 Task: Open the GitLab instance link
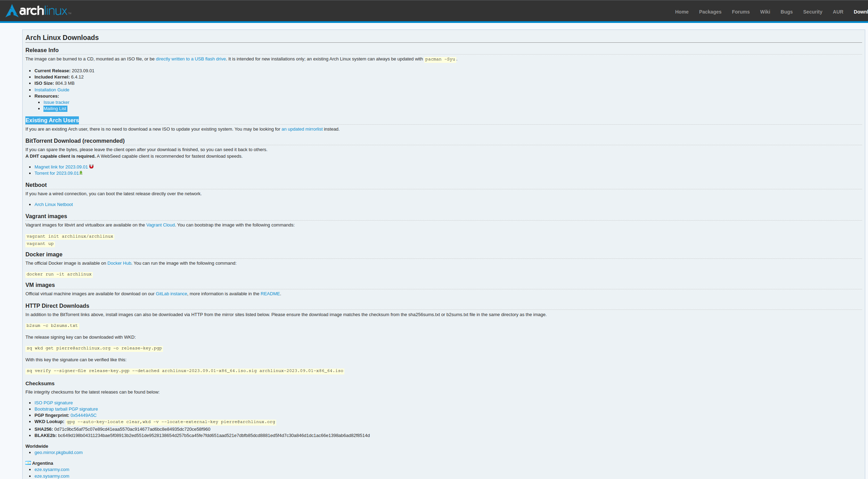click(171, 294)
